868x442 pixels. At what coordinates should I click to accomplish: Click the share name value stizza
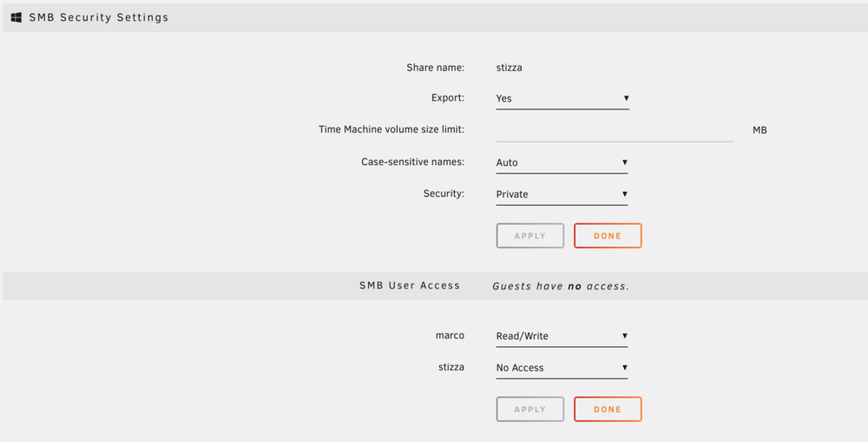(509, 68)
